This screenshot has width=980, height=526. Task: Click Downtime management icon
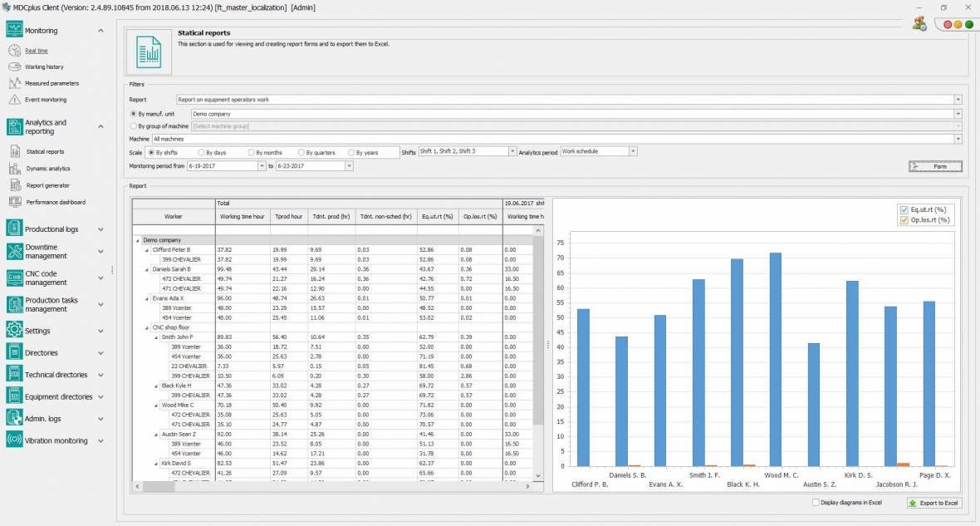(14, 252)
